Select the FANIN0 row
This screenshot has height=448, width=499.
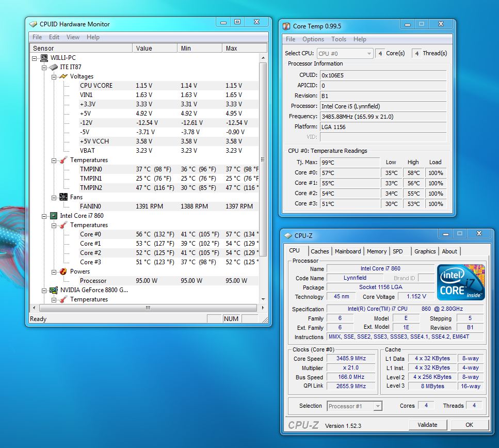(168, 206)
